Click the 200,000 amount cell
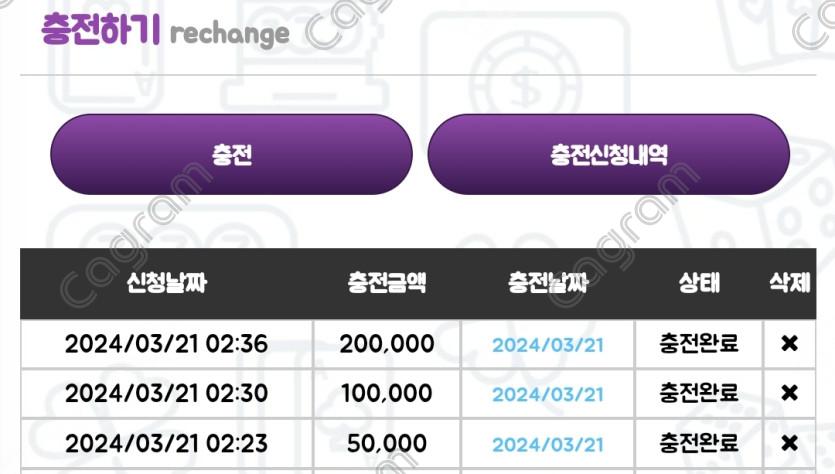 click(387, 344)
